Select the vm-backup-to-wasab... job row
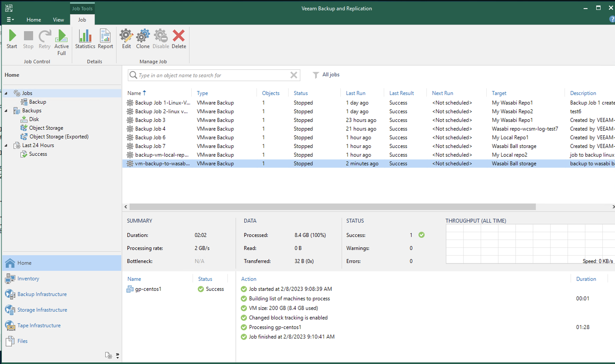615x364 pixels. click(x=368, y=164)
